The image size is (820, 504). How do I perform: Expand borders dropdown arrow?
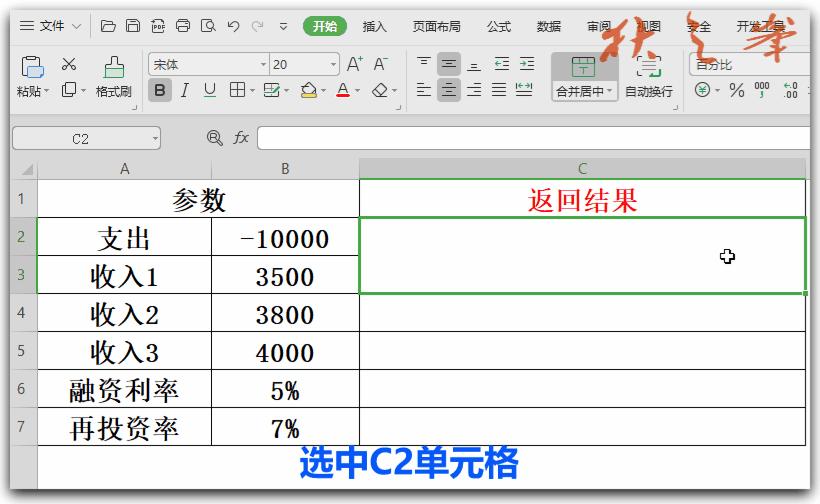point(253,91)
